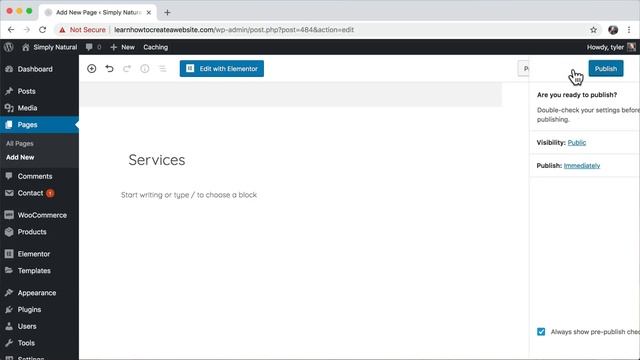Bookmark this page with star icon
The width and height of the screenshot is (640, 360).
[x=593, y=30]
